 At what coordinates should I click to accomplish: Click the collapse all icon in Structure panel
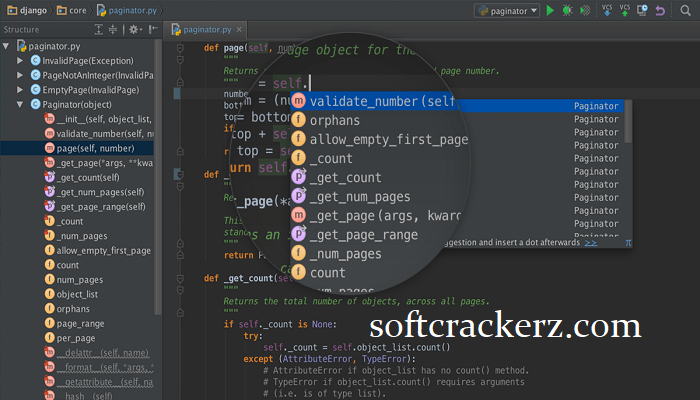pyautogui.click(x=113, y=29)
